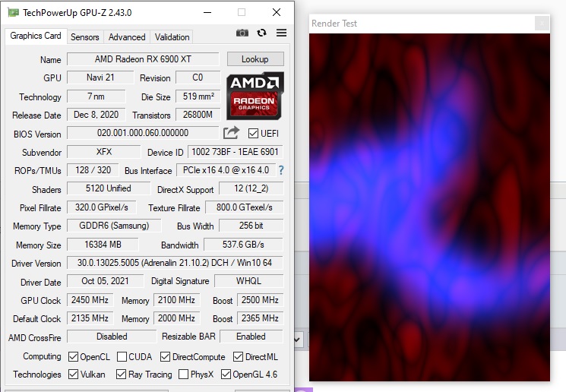The width and height of the screenshot is (566, 392).
Task: Click the Bus Interface value PCIe x16 4.0
Action: coord(226,170)
